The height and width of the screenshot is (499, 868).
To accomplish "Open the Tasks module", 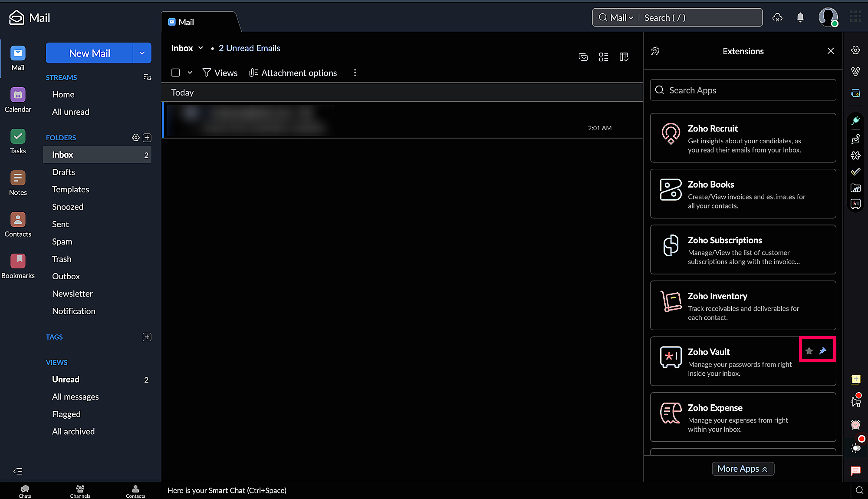I will click(x=18, y=142).
